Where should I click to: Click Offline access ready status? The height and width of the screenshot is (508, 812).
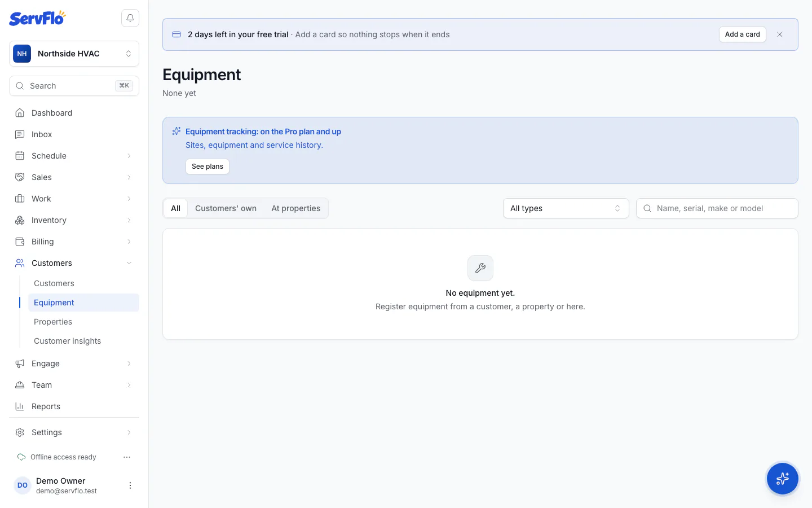[63, 457]
